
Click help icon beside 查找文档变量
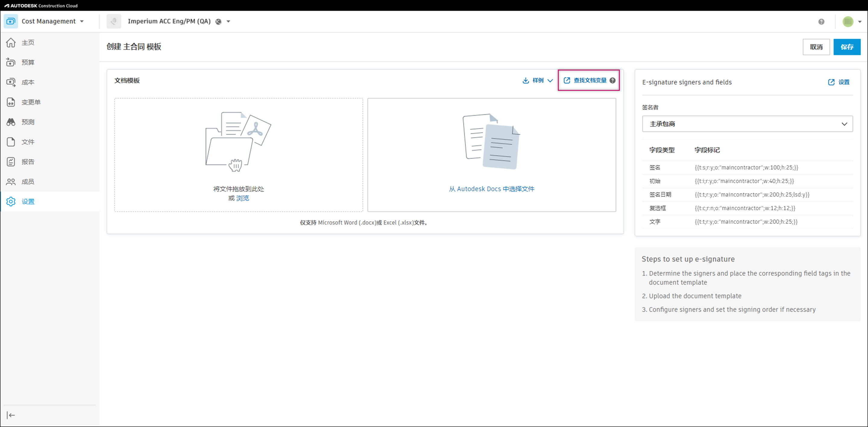(x=612, y=80)
